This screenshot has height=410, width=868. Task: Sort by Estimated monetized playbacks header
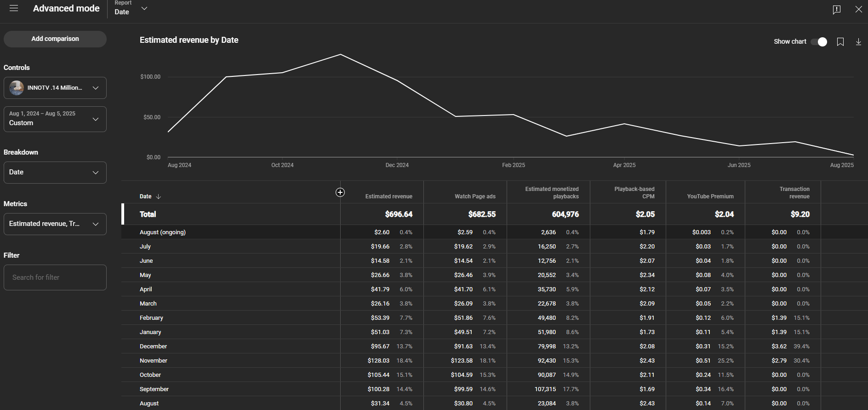tap(552, 193)
